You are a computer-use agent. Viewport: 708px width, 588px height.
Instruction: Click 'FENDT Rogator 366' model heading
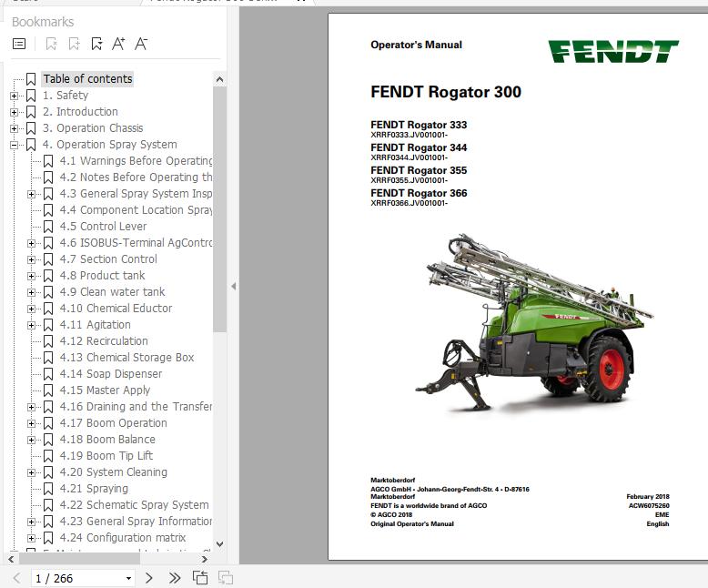[419, 193]
